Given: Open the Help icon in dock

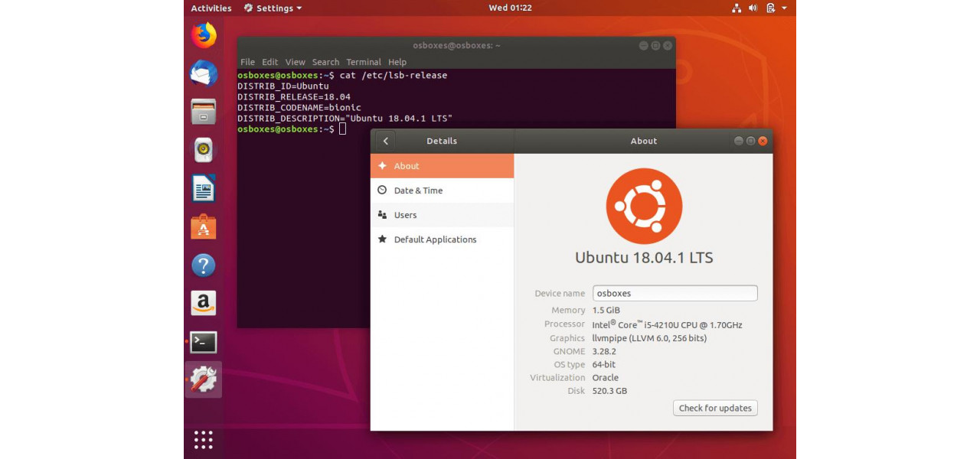Looking at the screenshot, I should pyautogui.click(x=204, y=265).
